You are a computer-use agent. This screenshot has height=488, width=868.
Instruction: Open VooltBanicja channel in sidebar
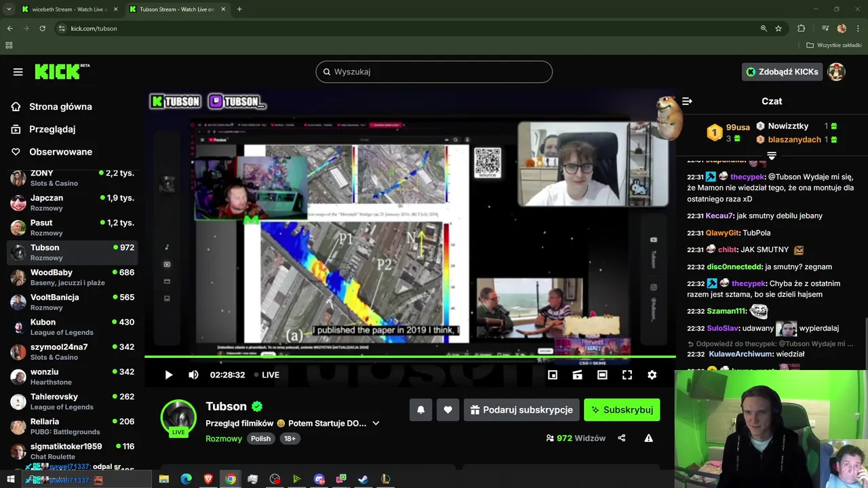pos(73,302)
